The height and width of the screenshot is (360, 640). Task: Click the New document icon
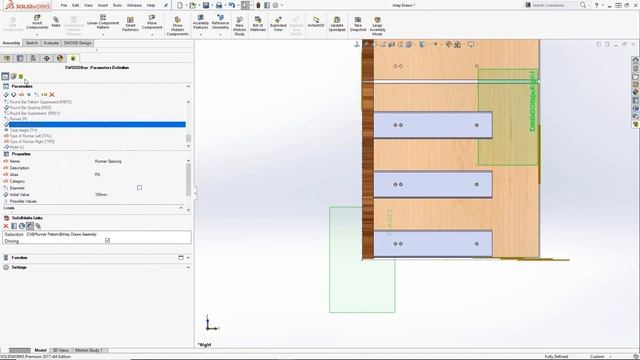click(x=180, y=5)
